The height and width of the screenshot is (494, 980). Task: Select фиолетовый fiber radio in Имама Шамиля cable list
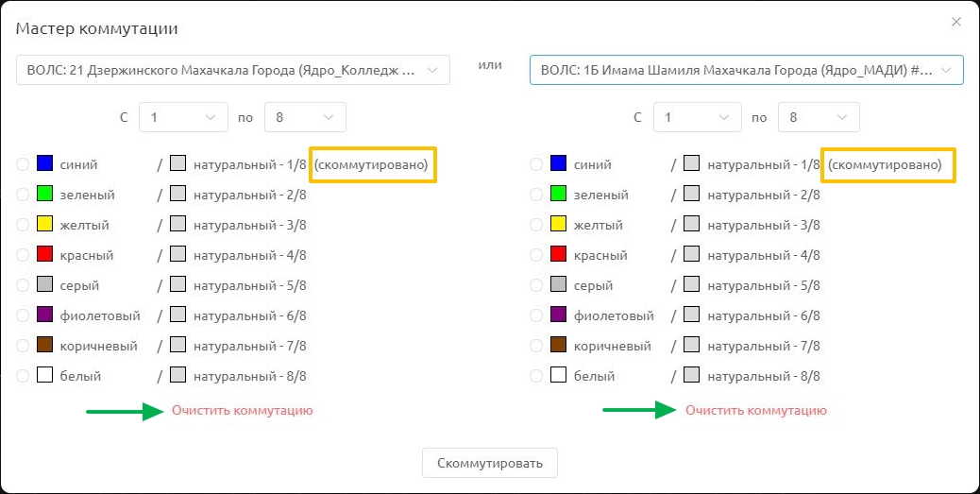[x=536, y=315]
